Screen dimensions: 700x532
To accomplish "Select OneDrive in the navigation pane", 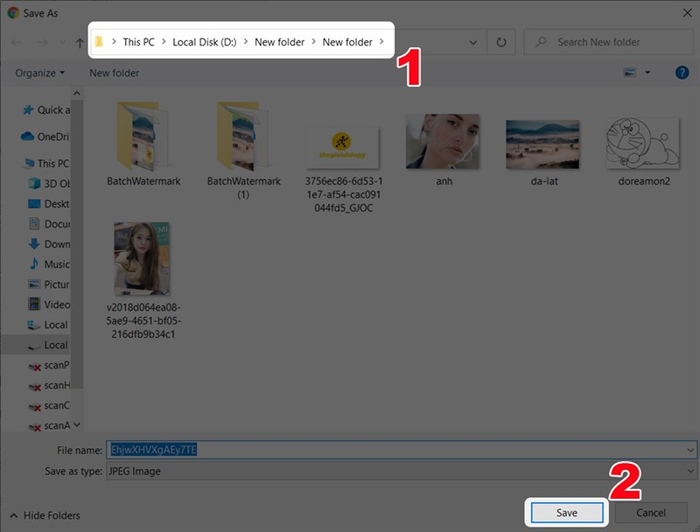I will pos(45,137).
